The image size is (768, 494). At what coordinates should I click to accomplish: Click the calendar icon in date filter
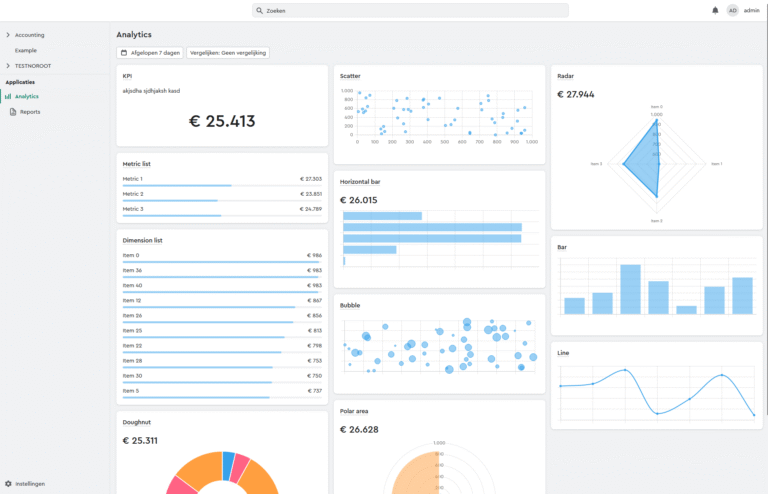[x=124, y=52]
